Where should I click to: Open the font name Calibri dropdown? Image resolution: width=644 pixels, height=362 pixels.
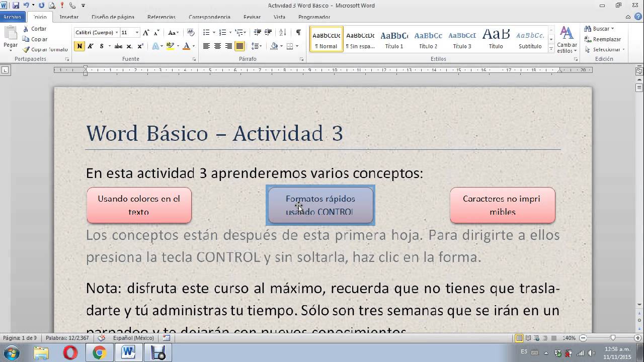pyautogui.click(x=117, y=33)
